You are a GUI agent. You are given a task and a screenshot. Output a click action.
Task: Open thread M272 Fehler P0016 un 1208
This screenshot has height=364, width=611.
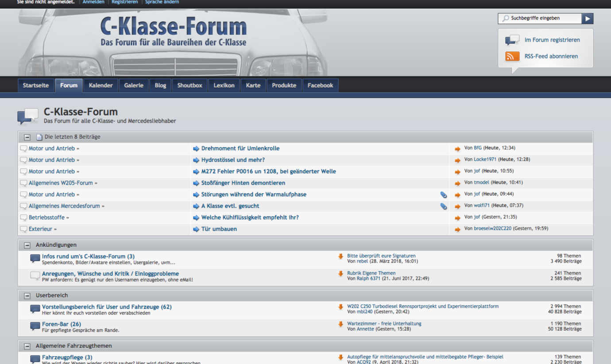tap(269, 171)
